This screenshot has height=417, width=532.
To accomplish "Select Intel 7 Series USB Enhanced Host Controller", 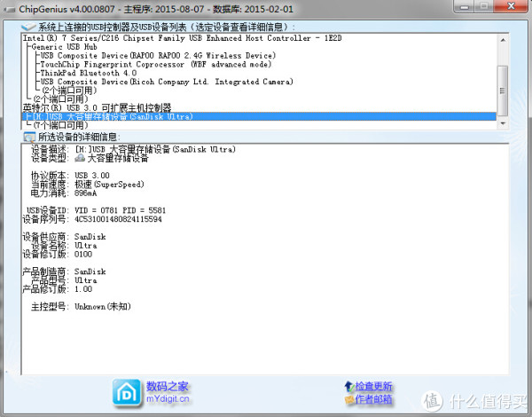I will [182, 37].
